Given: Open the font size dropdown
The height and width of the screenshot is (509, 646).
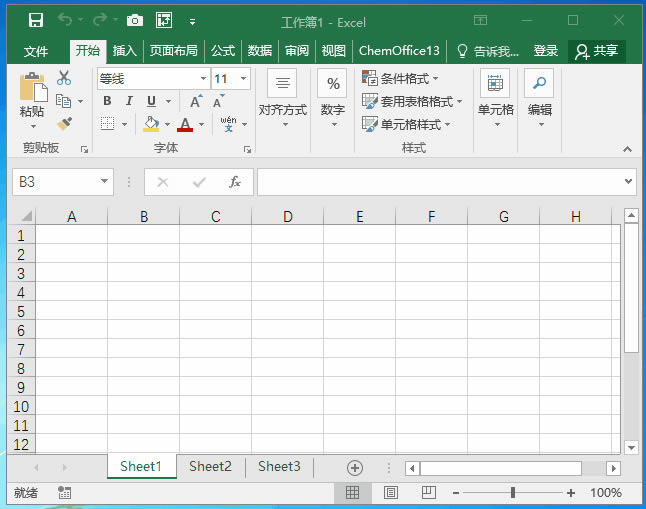Looking at the screenshot, I should coord(245,79).
